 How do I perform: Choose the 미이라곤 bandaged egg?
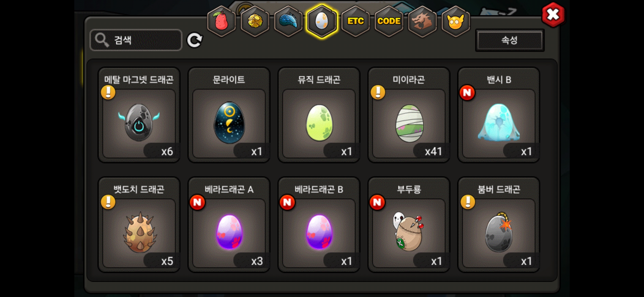[409, 115]
